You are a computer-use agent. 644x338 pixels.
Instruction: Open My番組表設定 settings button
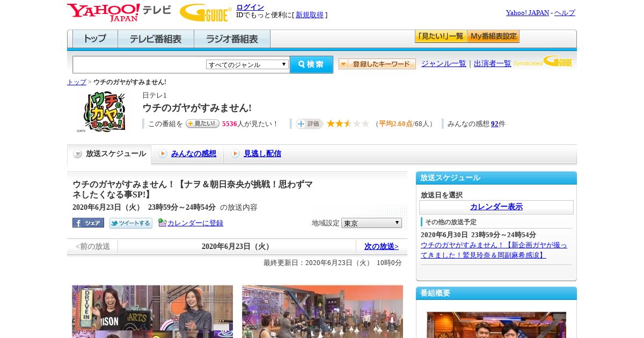pos(493,36)
